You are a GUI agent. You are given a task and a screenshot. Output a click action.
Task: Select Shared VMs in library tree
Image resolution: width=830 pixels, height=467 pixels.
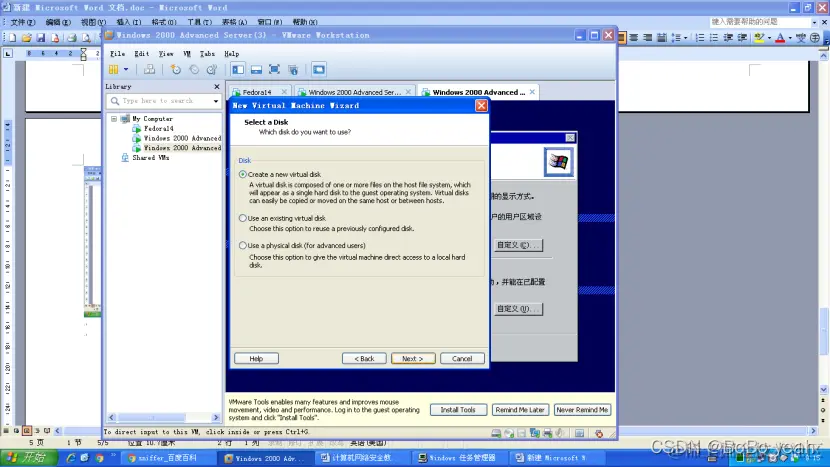point(150,158)
